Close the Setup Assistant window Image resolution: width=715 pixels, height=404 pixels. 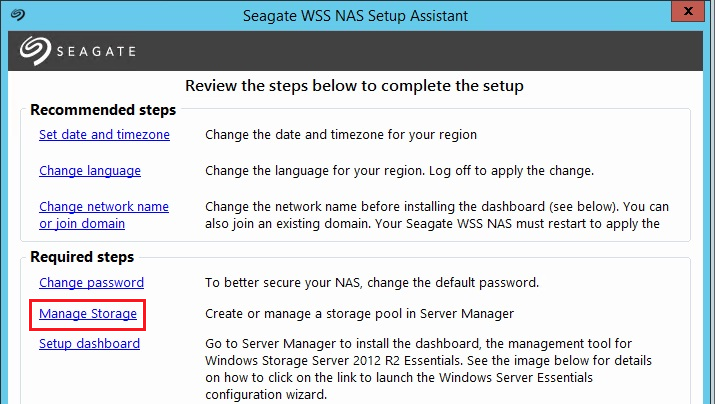click(x=692, y=15)
